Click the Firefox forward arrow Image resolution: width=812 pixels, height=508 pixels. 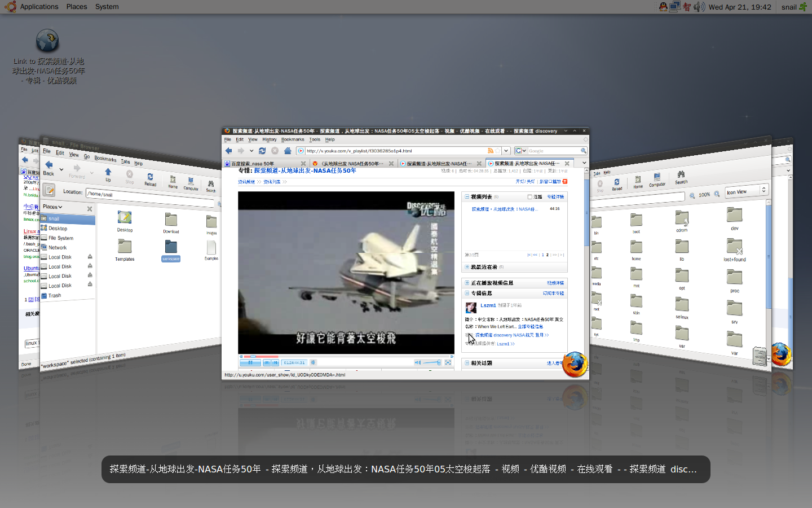tap(241, 151)
